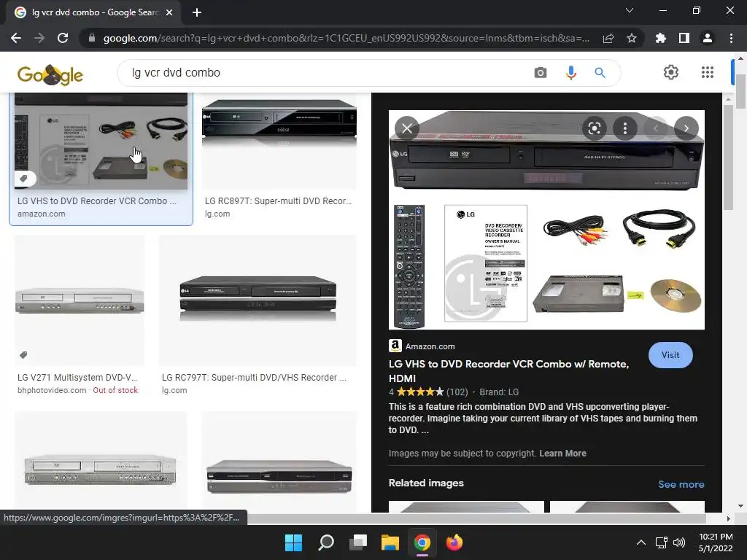Close the image preview panel

[x=407, y=128]
